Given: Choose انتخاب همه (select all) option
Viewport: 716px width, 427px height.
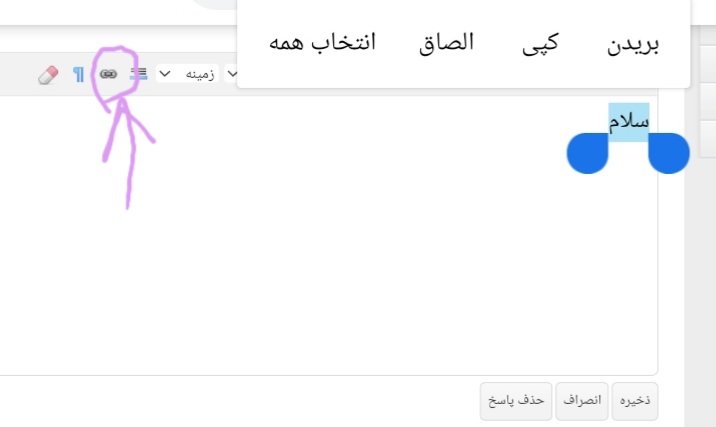Looking at the screenshot, I should (322, 42).
